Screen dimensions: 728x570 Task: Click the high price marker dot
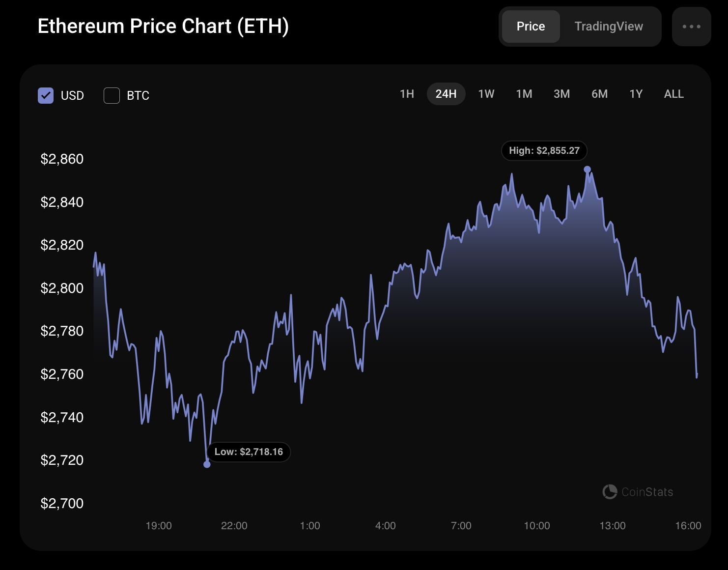coord(587,170)
